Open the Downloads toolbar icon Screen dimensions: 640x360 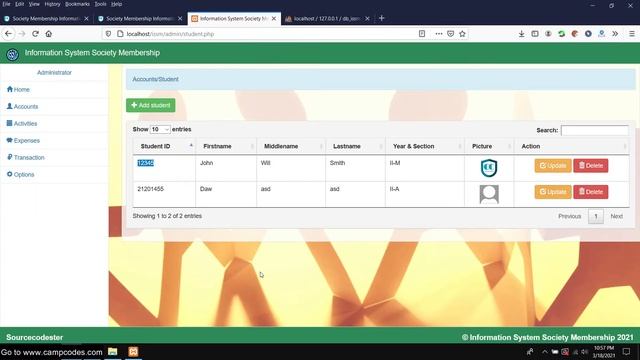522,34
